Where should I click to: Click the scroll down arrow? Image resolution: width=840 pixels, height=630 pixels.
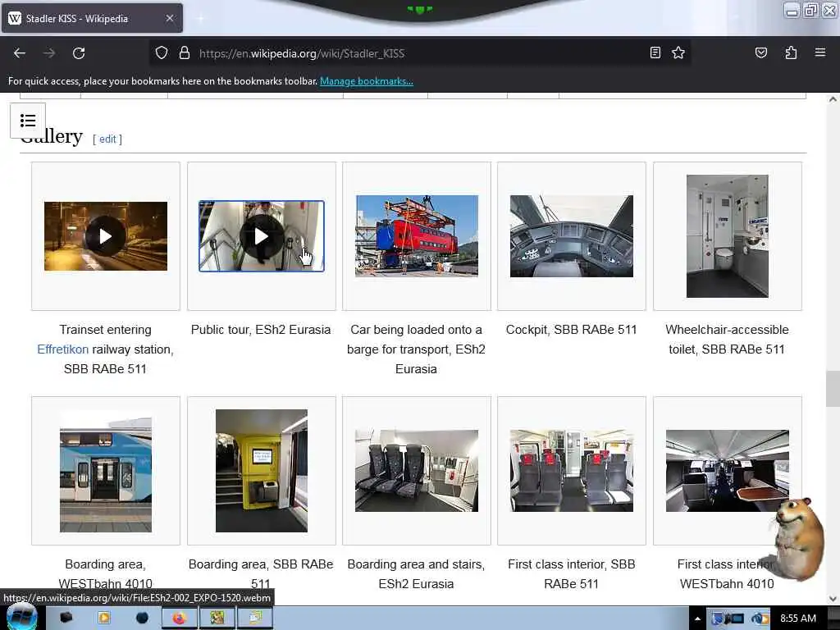coord(833,599)
